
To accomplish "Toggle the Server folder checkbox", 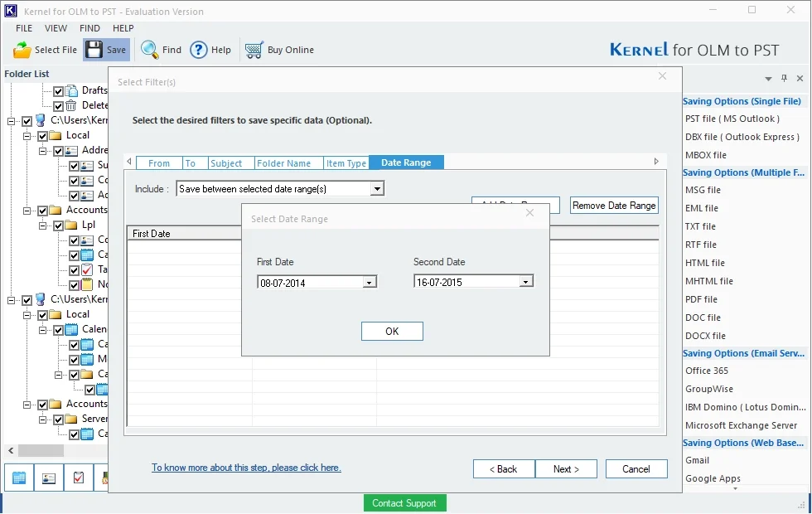I will click(59, 419).
